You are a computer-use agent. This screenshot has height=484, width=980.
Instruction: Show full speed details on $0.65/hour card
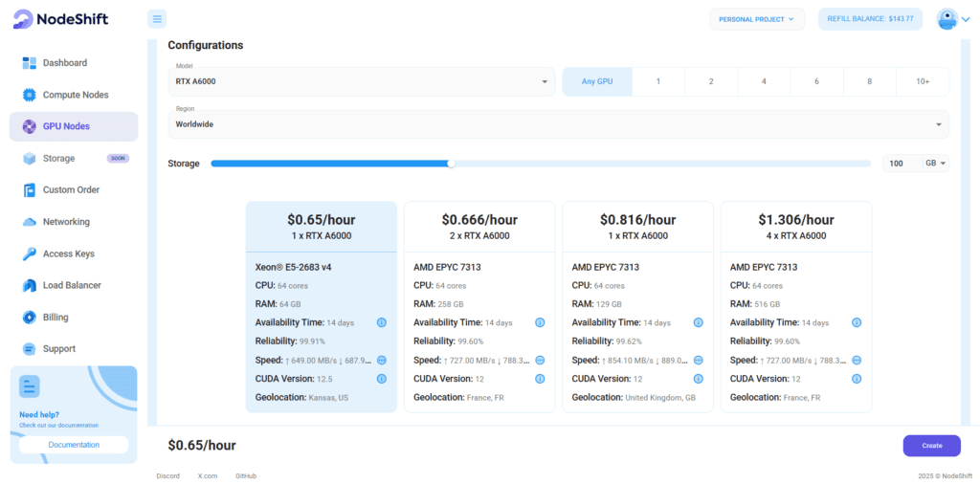(x=381, y=361)
